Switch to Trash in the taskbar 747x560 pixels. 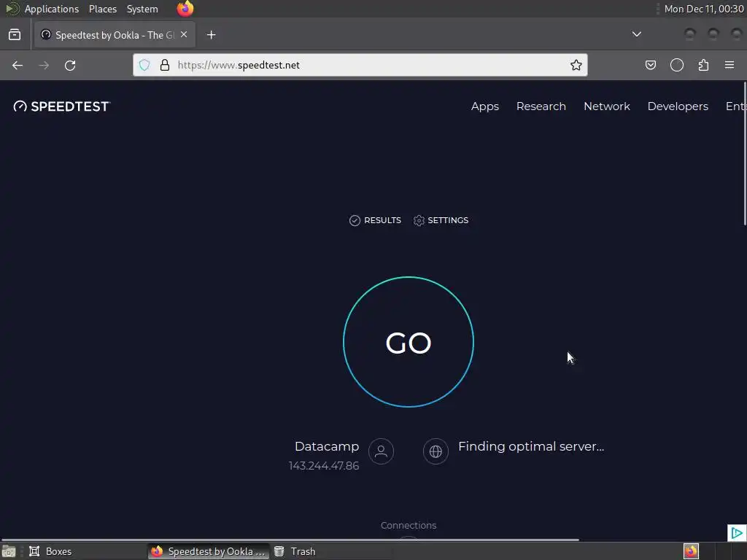tap(295, 551)
